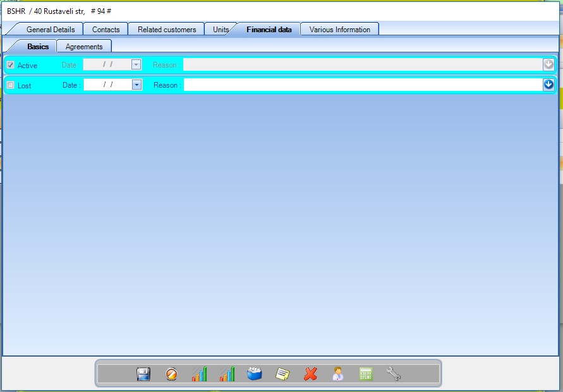Open the Lost date picker dropdown
563x392 pixels.
point(136,85)
